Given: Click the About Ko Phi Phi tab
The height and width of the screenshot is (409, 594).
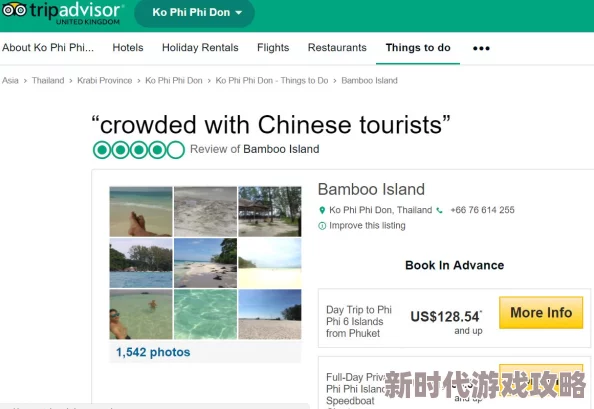Looking at the screenshot, I should (48, 48).
